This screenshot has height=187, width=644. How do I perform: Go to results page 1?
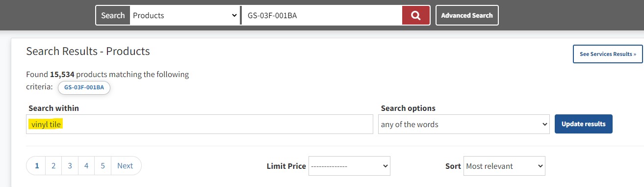37,166
